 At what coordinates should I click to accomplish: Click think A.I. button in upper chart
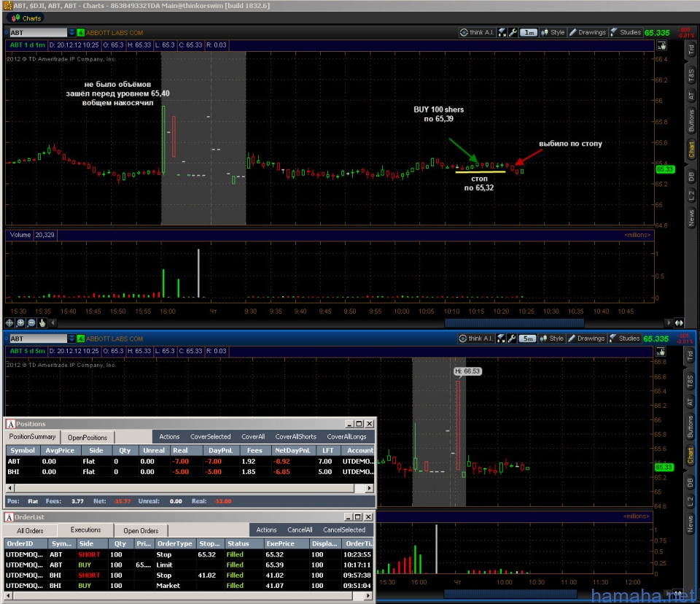(x=477, y=32)
